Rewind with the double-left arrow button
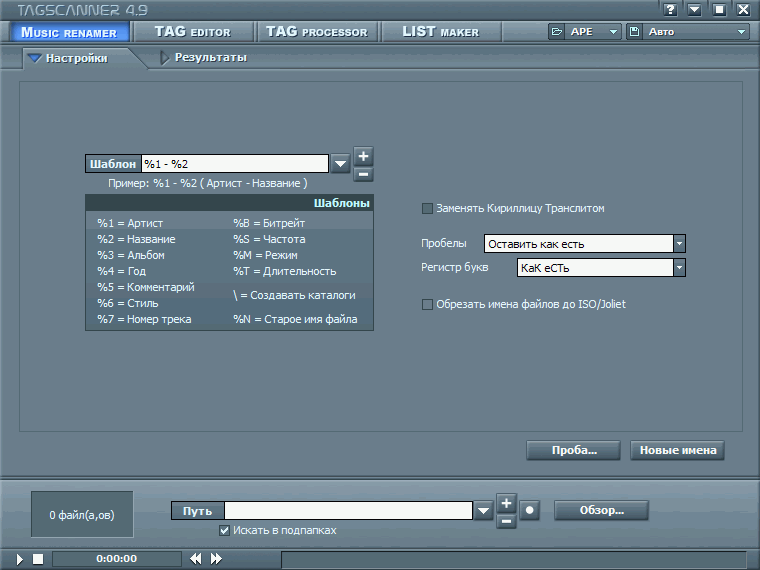Screen dimensions: 760x570 196,559
